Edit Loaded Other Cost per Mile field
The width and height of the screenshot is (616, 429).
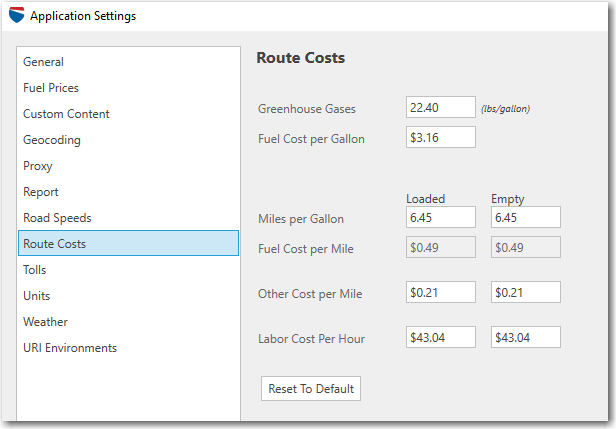click(x=441, y=292)
